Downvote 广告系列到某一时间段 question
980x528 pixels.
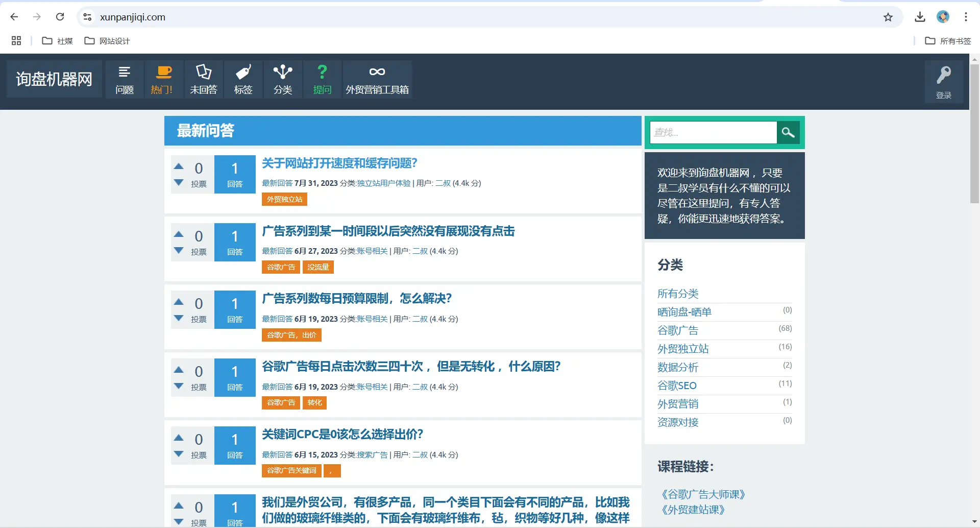pos(179,250)
